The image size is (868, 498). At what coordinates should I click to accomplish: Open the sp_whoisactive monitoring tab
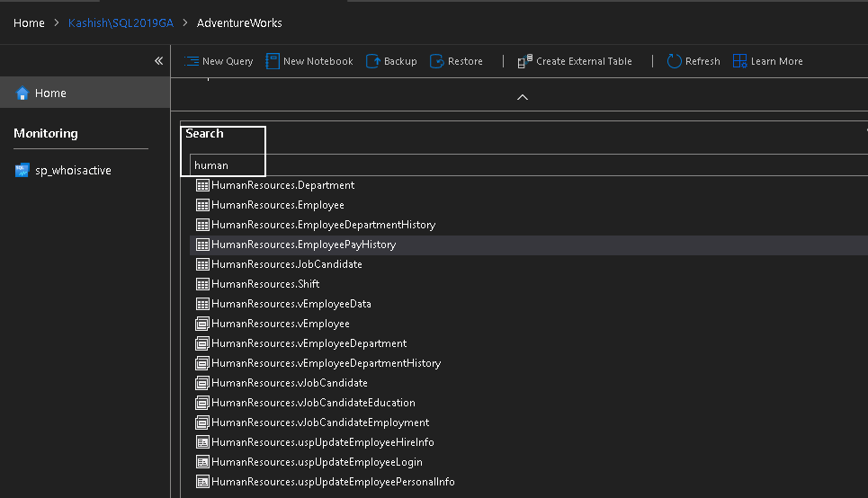tap(73, 170)
